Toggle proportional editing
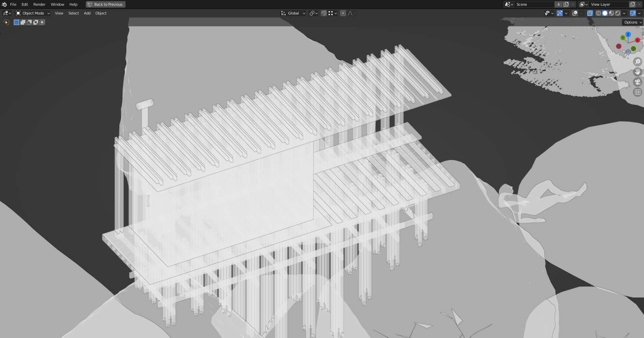The width and height of the screenshot is (644, 338). pyautogui.click(x=343, y=13)
